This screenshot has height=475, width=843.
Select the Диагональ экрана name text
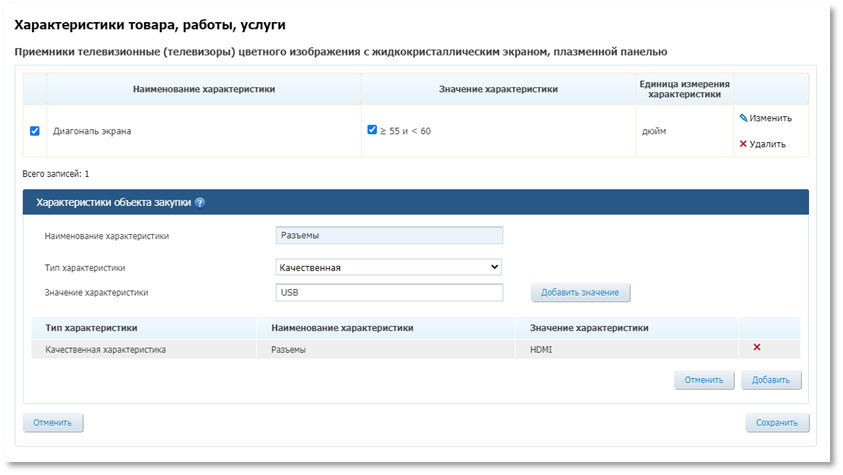(92, 131)
